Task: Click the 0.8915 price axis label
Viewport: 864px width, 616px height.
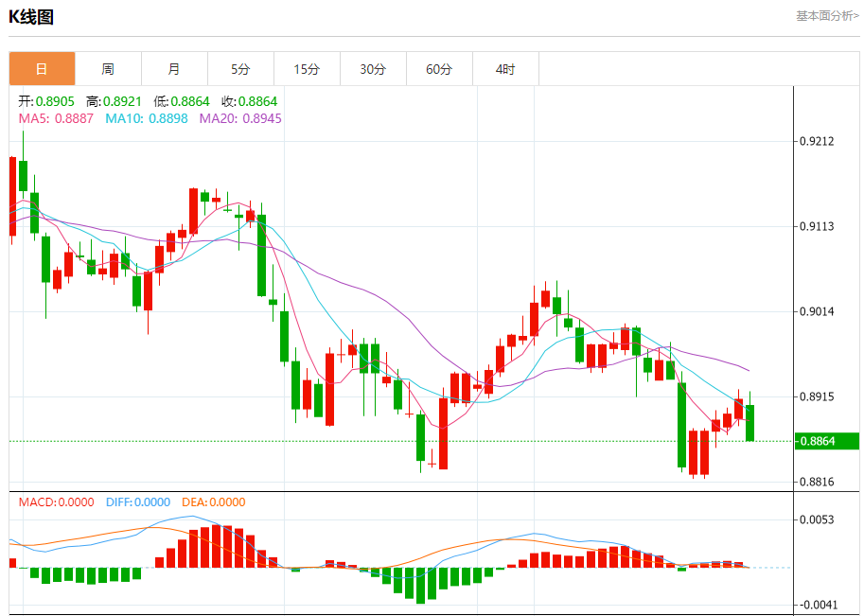Action: (817, 396)
